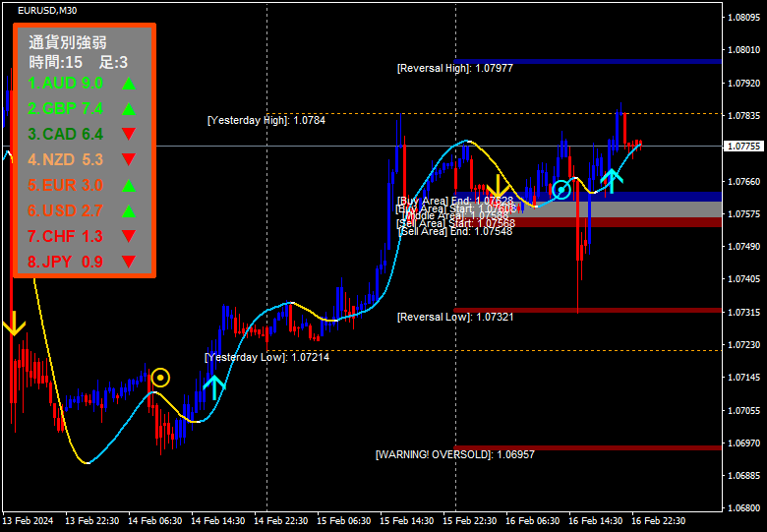Viewport: 767px width, 532px height.
Task: Click the yellow down arrow near Buy Area label
Action: [499, 187]
